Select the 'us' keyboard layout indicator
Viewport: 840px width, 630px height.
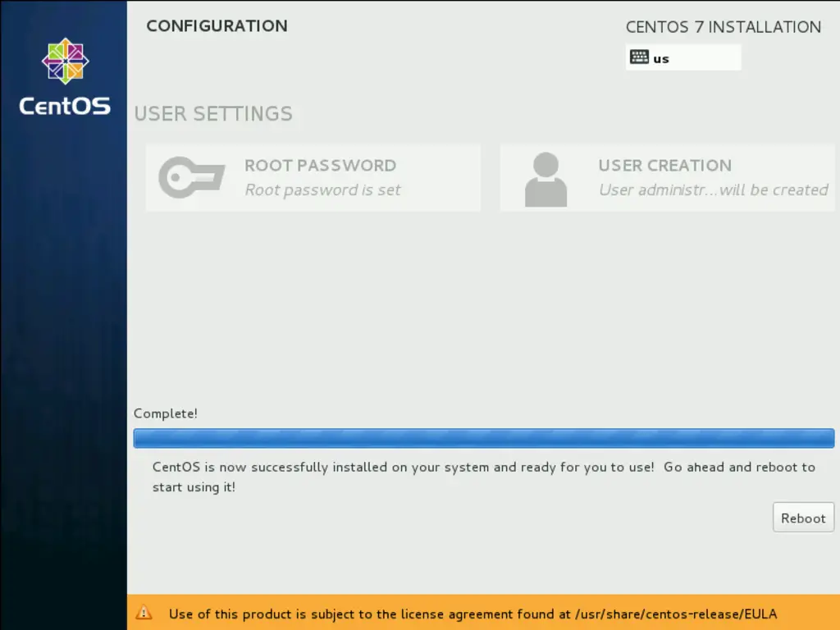coord(683,57)
